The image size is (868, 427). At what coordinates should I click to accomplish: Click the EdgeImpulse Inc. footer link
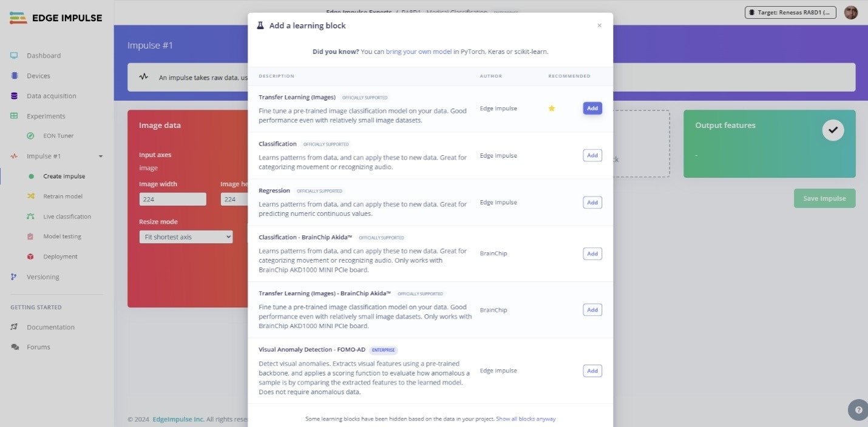click(178, 419)
